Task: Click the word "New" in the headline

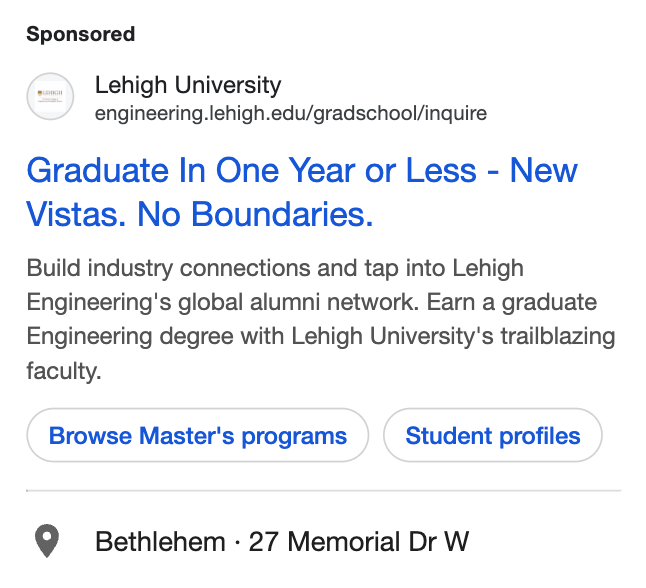Action: (543, 170)
